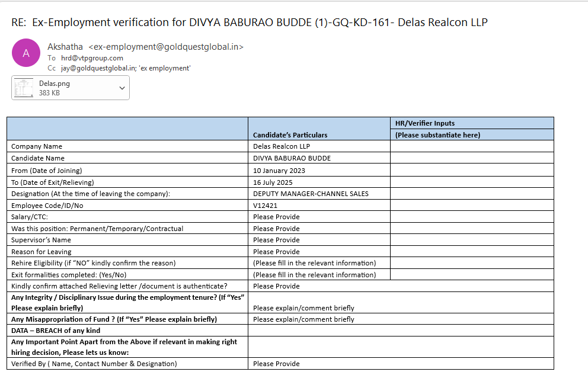Click the Designation row label
The height and width of the screenshot is (375, 588).
[91, 194]
